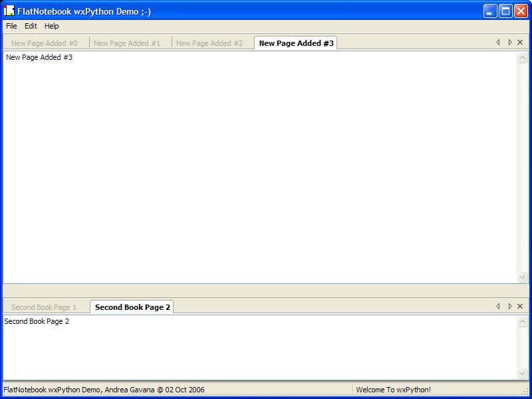Activate the New Page Added #2 tab
The image size is (532, 399).
209,43
